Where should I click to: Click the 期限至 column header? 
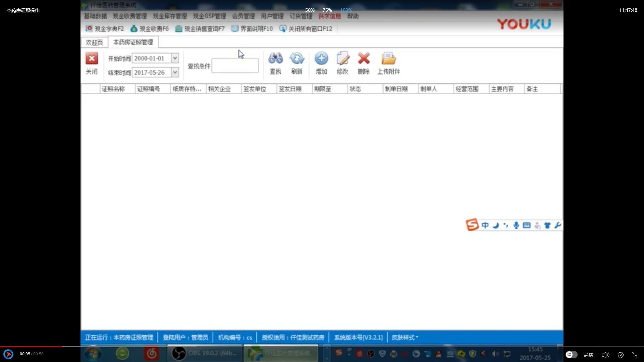coord(330,89)
